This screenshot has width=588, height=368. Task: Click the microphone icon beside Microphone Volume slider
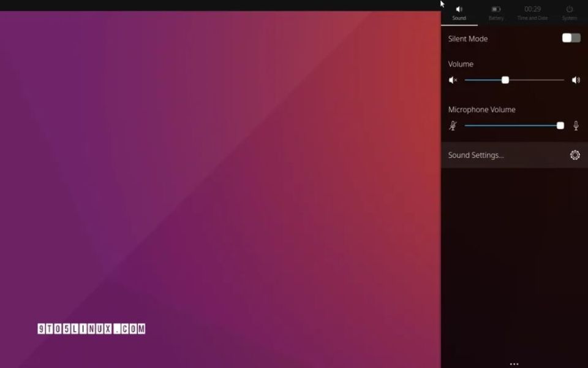click(x=576, y=125)
